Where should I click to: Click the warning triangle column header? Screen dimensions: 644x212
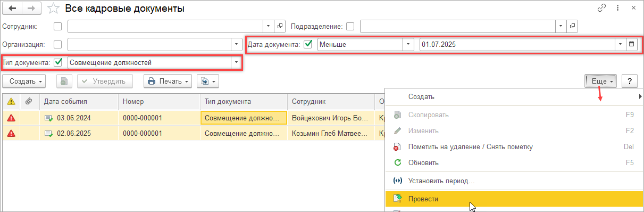click(x=11, y=102)
